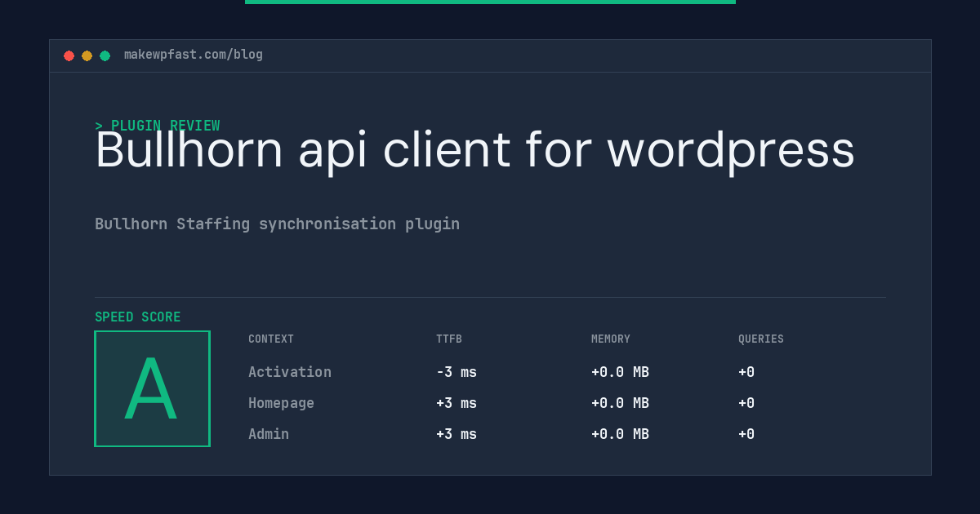Click the Admin memory value +0.0 MB
The height and width of the screenshot is (514, 980).
[x=620, y=434]
